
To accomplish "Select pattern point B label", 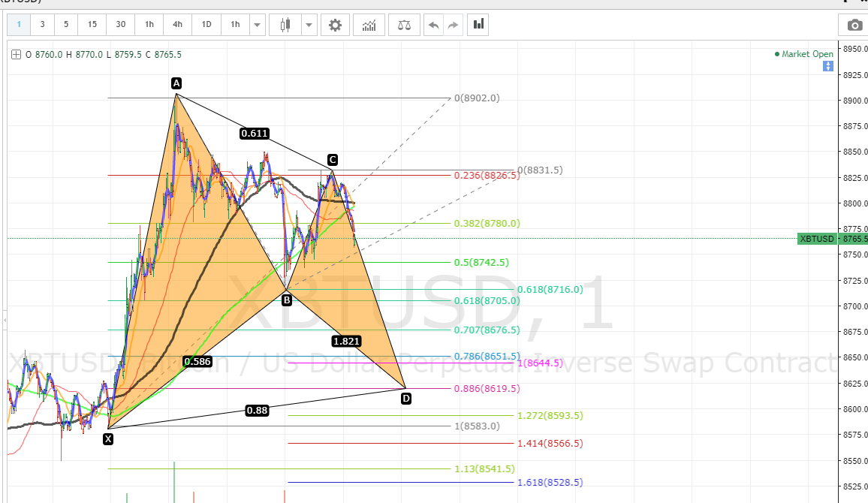I will pyautogui.click(x=286, y=300).
